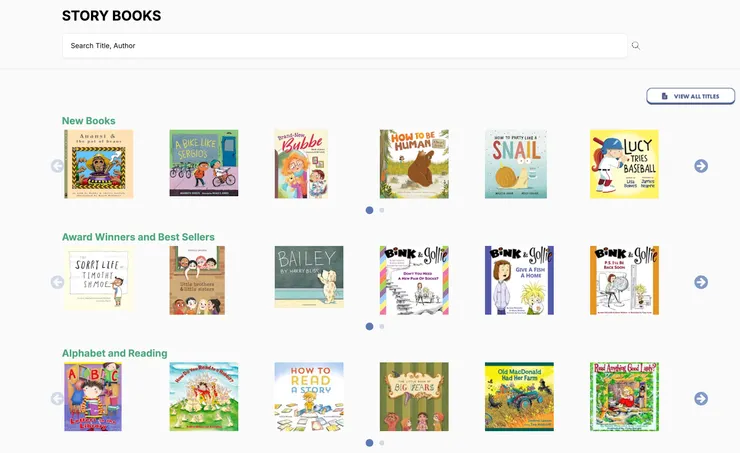The width and height of the screenshot is (740, 453).
Task: Open the How to Be Human book
Action: (x=414, y=164)
